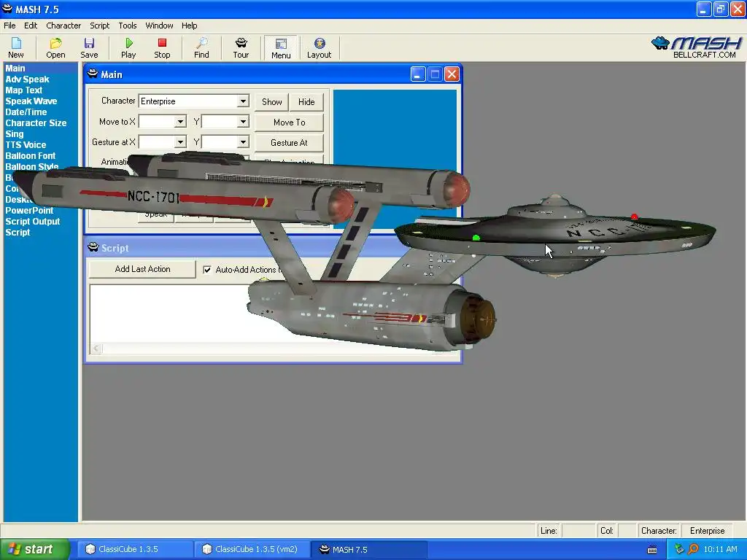
Task: Stop playback with red Stop icon
Action: point(162,48)
